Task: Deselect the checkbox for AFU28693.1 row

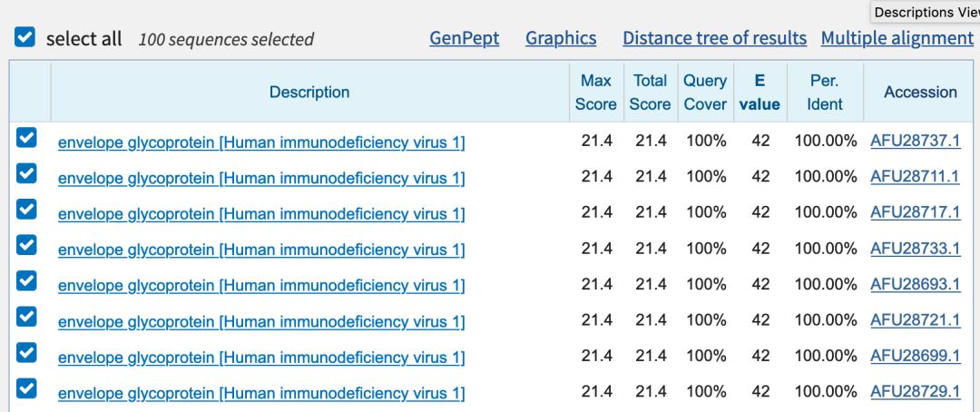Action: (27, 281)
